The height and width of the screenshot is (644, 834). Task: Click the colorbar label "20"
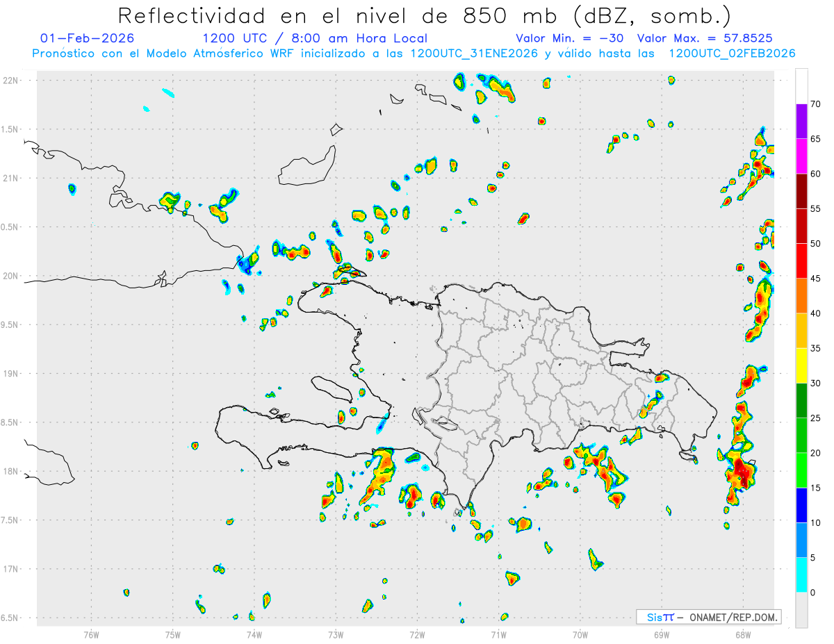coord(816,453)
